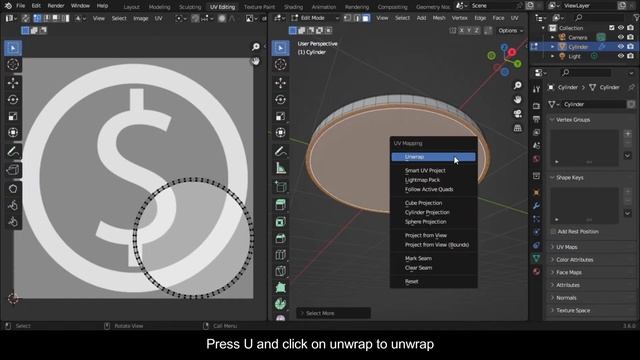Choose the Move tool in UV editor toolbar
This screenshot has height=360, width=640.
tap(13, 83)
